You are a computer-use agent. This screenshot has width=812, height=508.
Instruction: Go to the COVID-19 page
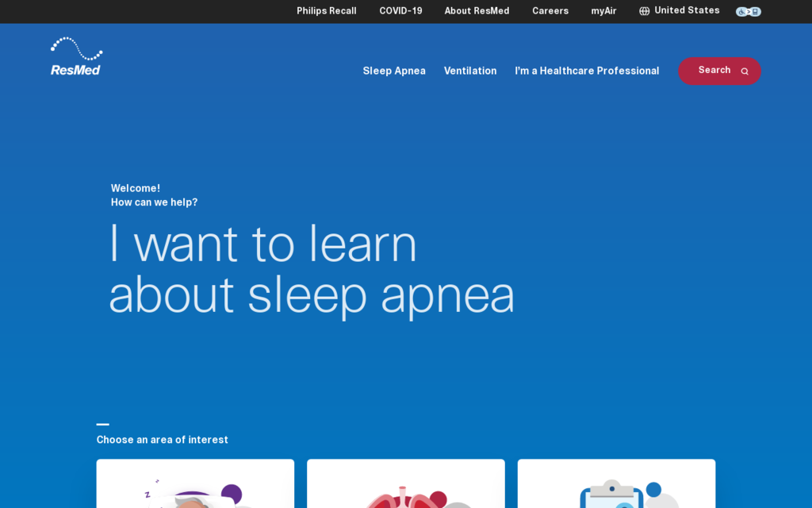[400, 11]
